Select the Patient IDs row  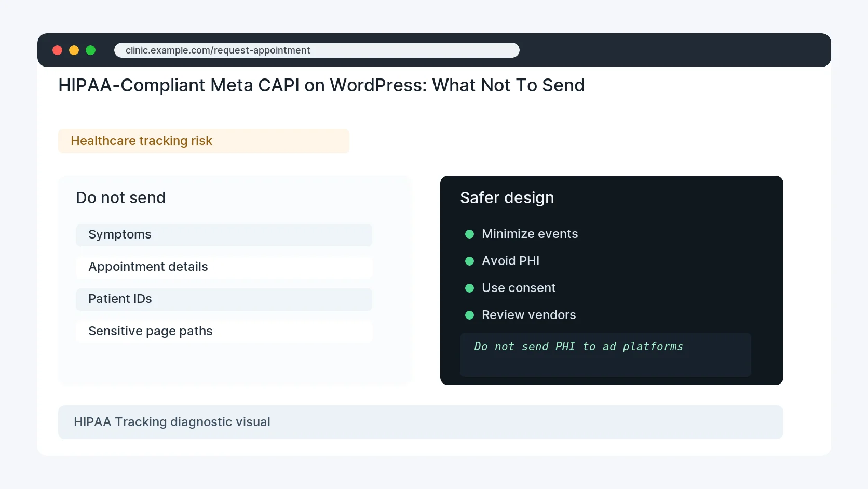click(x=224, y=299)
